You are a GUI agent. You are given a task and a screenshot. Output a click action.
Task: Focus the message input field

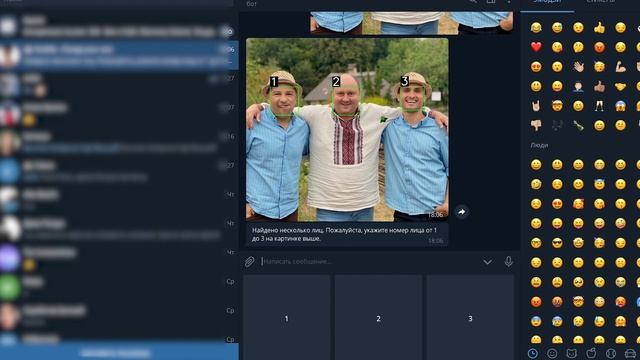[369, 262]
